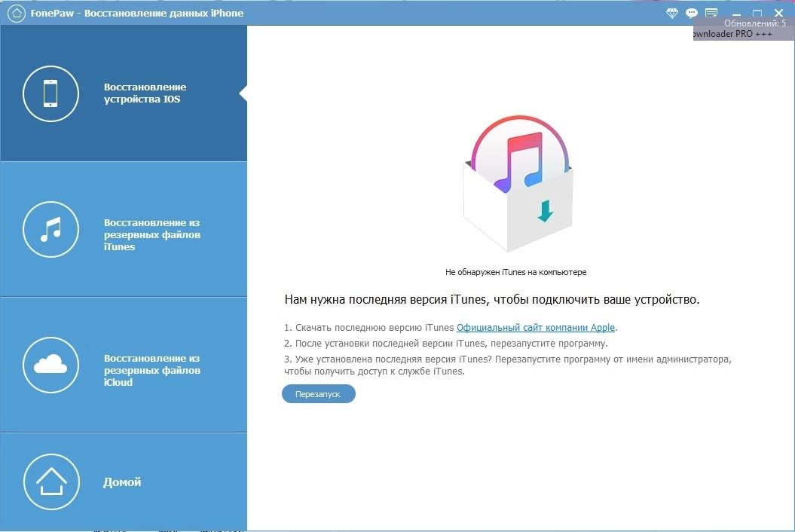Click the 'Обновлений: 5' overlay text
795x532 pixels.
tap(754, 23)
